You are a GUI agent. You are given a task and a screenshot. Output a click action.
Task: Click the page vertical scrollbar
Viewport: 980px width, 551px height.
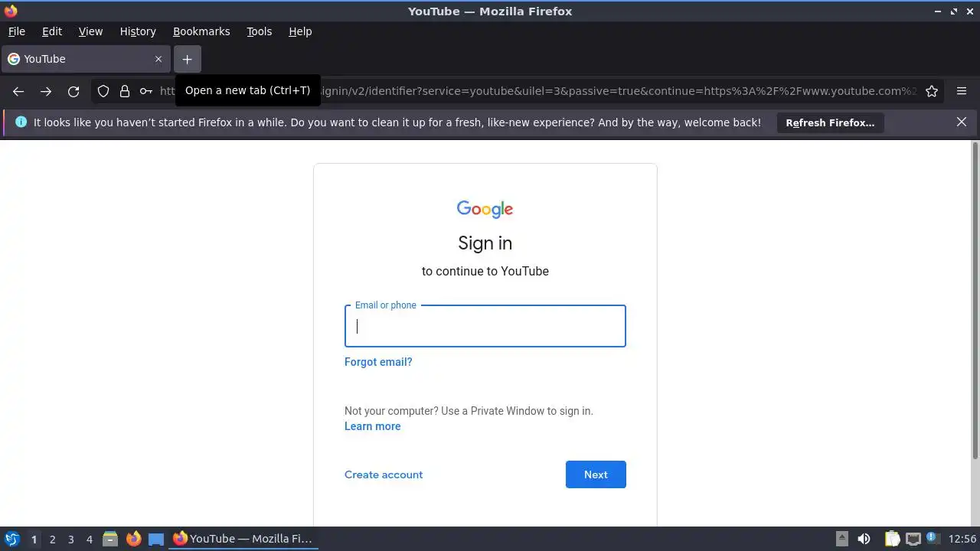(x=975, y=300)
